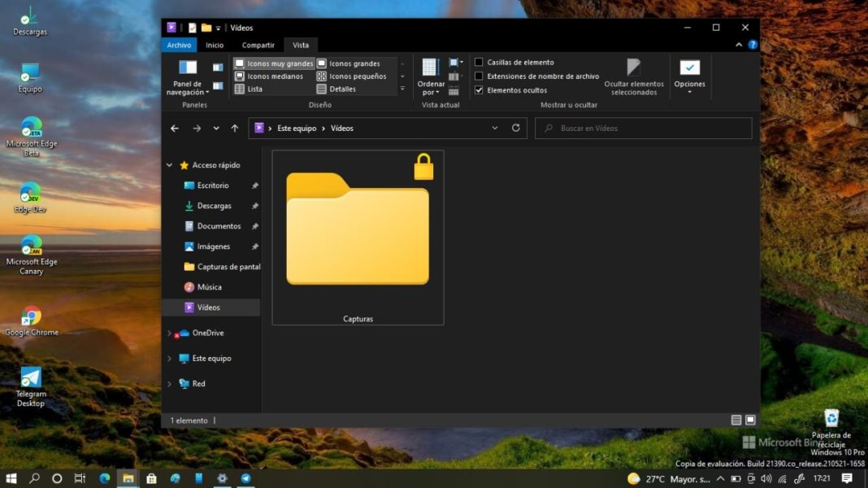Open the Opciones folder settings
The width and height of the screenshot is (868, 488).
689,69
